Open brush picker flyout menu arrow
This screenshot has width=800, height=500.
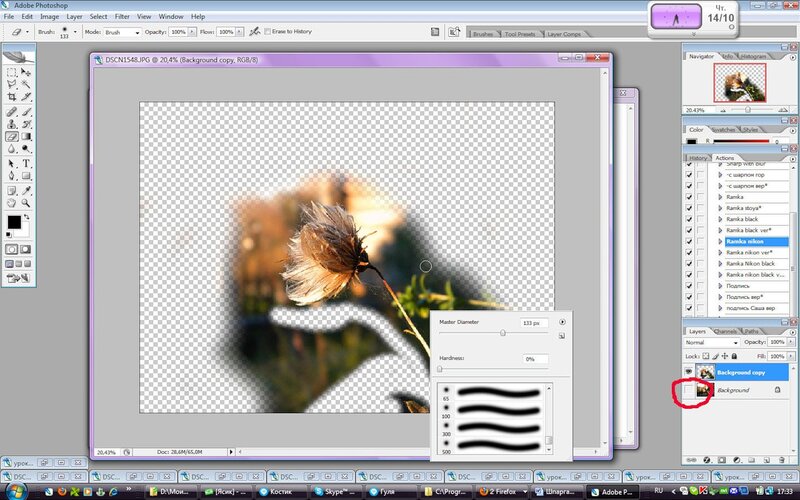point(562,322)
